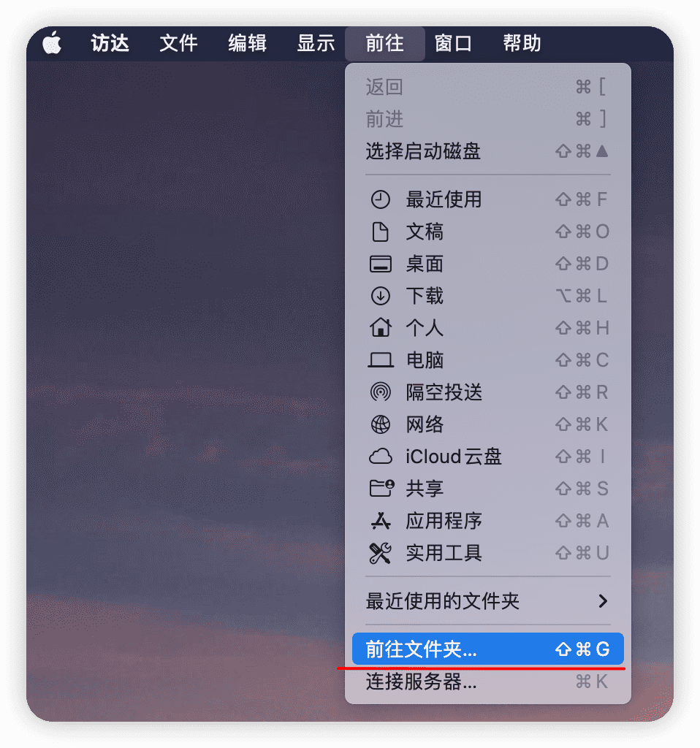The image size is (700, 748).
Task: Select 选择启动磁盘 menu entry
Action: (x=487, y=151)
